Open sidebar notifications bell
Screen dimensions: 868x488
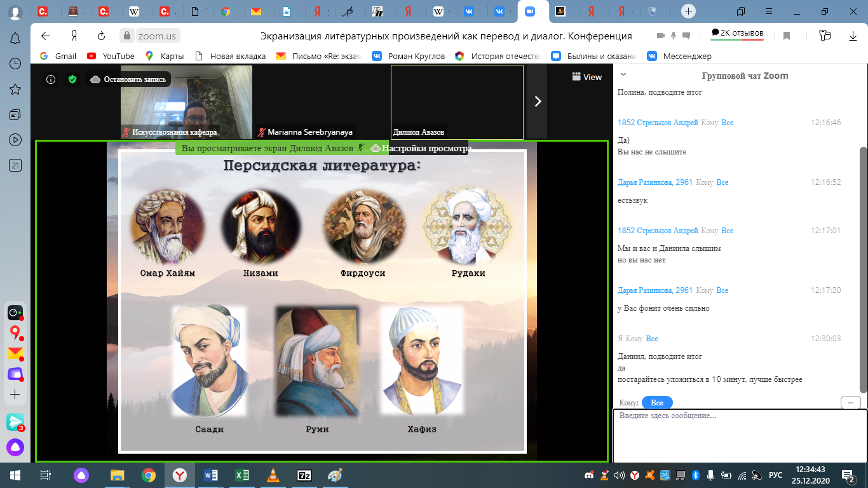pos(15,39)
